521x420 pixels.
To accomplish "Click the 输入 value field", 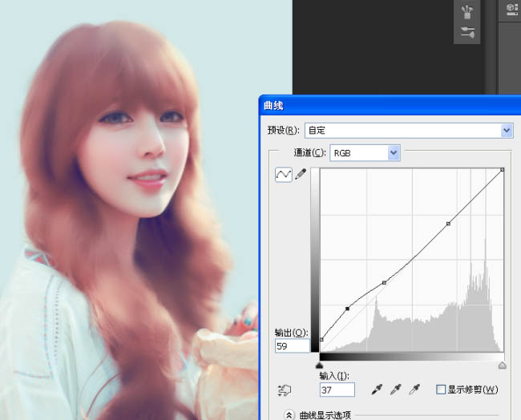I will [x=337, y=390].
